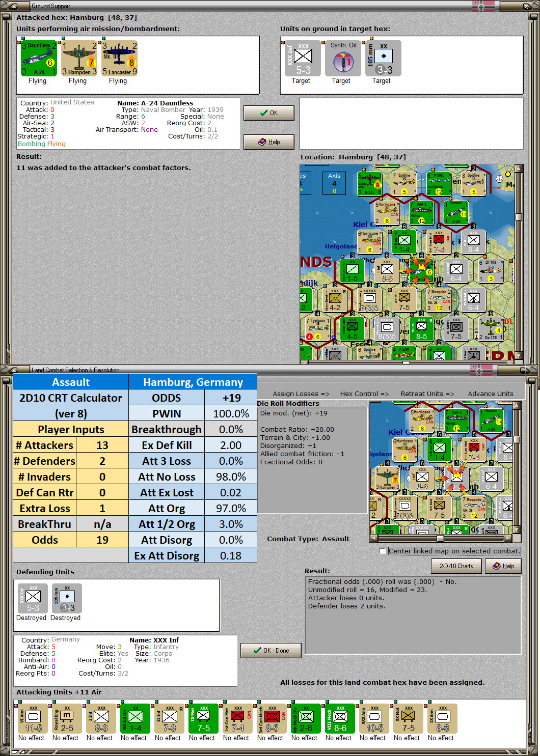
Task: Click the Do 17E aircraft counter on map
Action: point(491,329)
